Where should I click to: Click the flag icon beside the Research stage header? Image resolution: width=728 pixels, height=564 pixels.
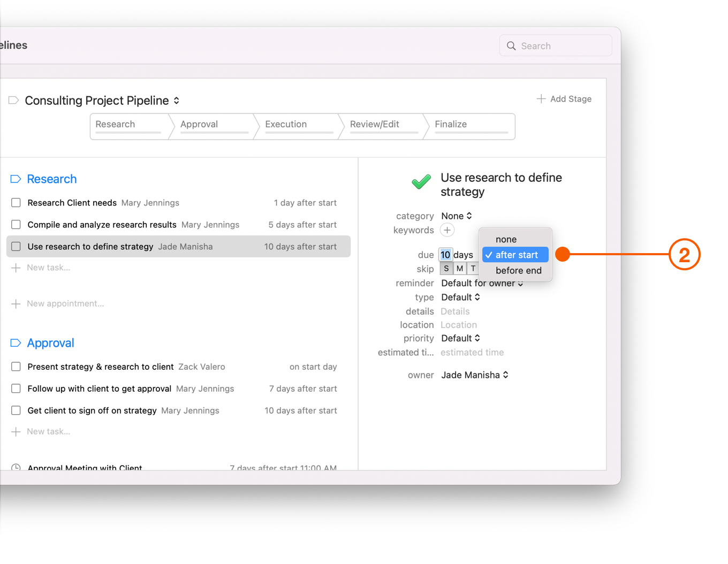(x=16, y=179)
